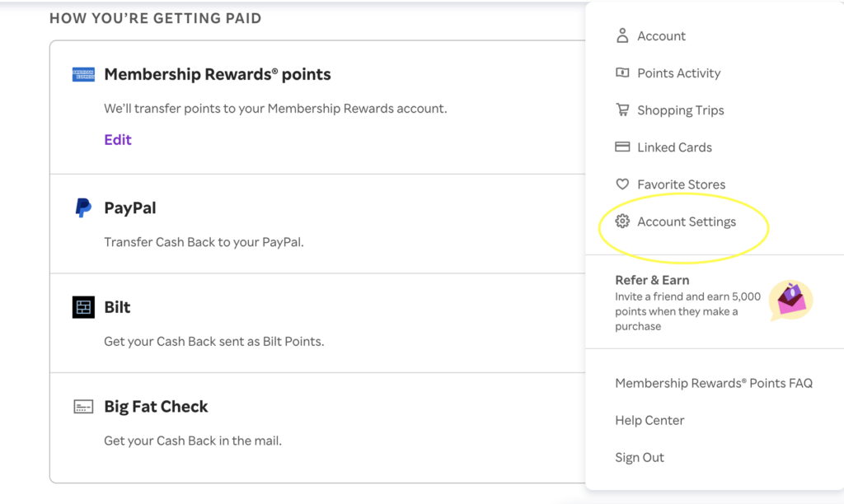Click the Account person icon
The image size is (844, 504).
click(x=622, y=35)
